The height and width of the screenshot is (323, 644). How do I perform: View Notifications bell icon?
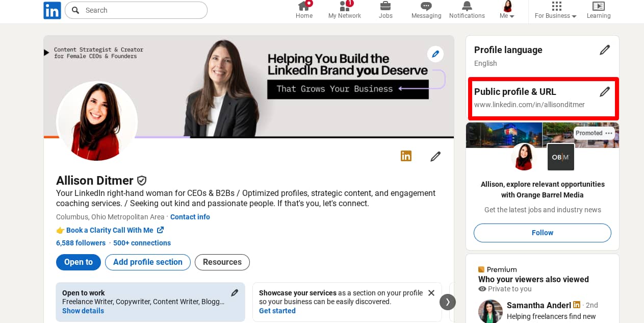pos(467,7)
